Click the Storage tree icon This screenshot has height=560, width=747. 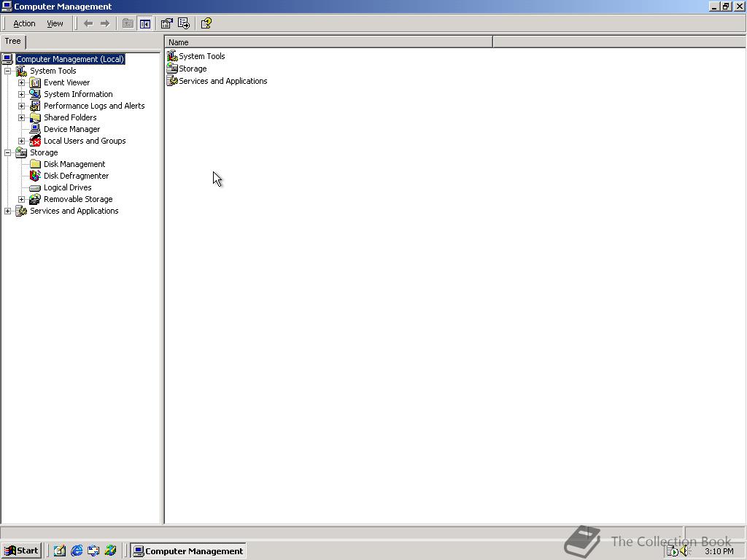point(21,152)
